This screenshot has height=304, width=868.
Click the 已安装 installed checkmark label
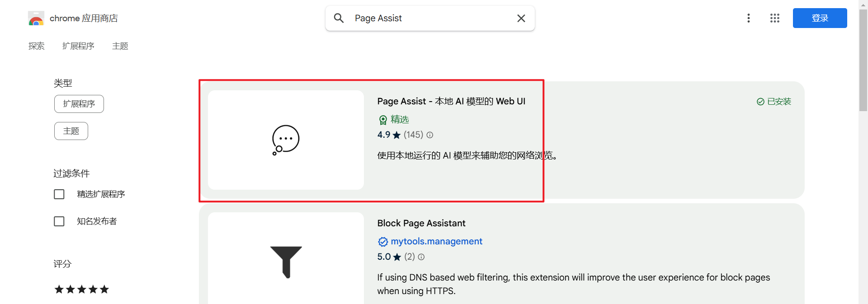[x=774, y=102]
